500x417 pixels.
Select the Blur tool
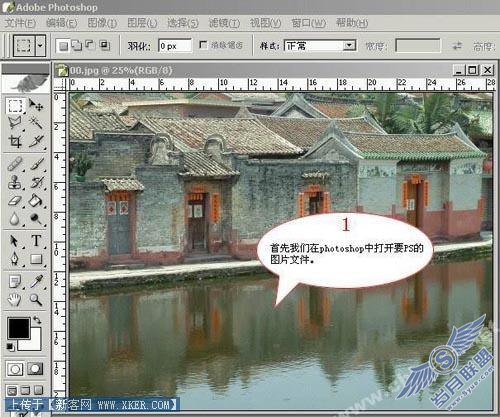(15, 219)
